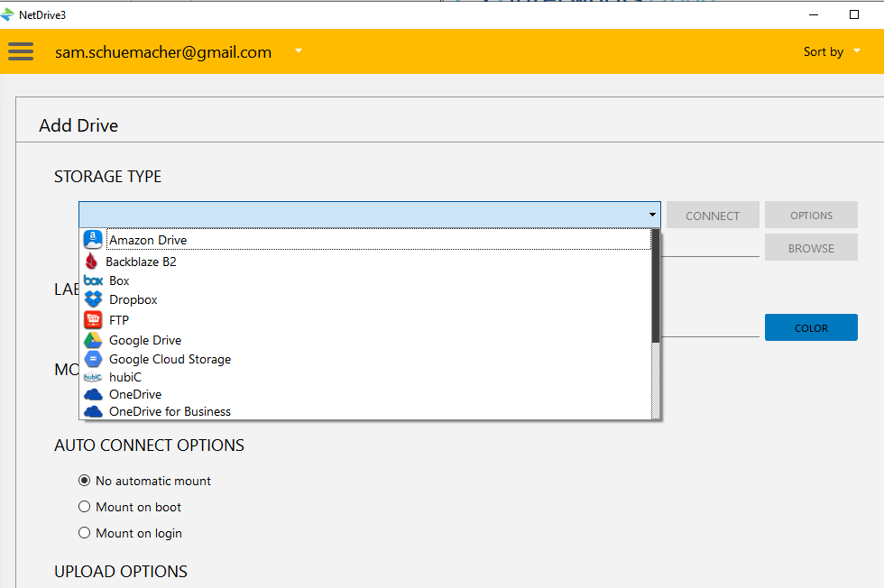Open the hamburger menu
Viewport: 884px width, 588px height.
(21, 51)
